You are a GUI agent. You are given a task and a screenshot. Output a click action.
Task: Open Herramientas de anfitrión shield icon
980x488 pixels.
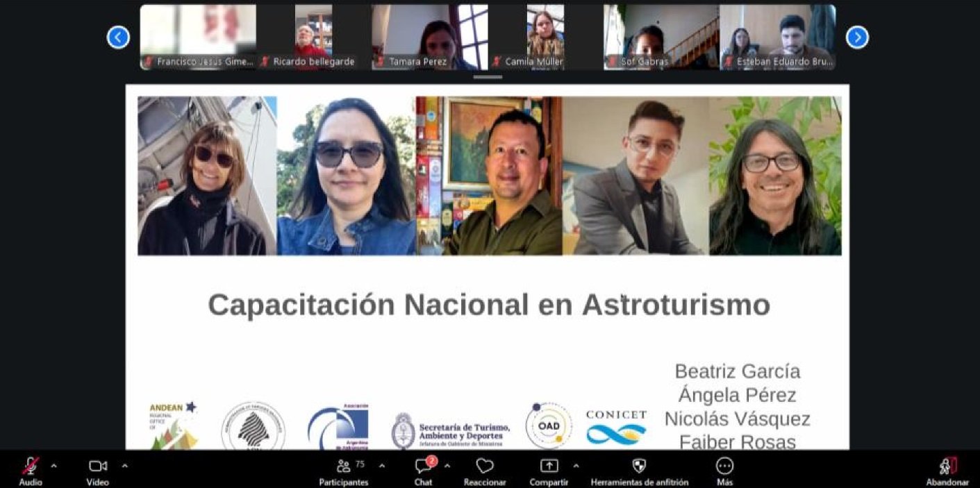[639, 466]
